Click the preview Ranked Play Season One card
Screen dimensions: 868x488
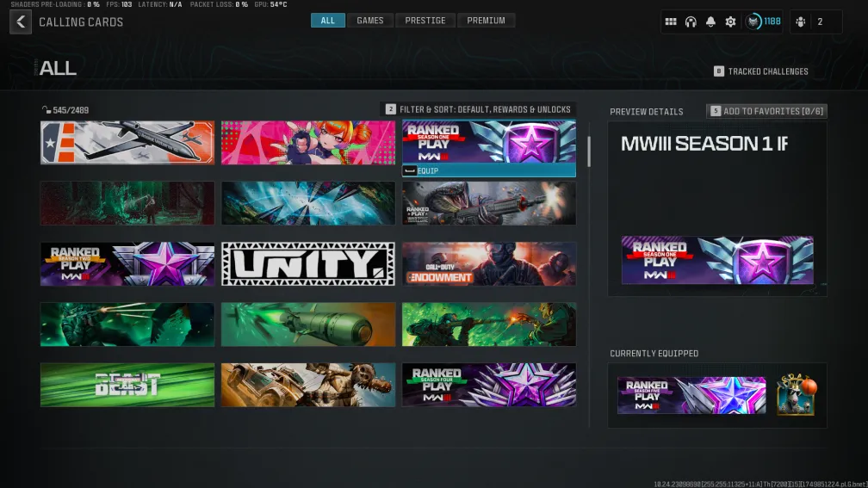(x=717, y=260)
